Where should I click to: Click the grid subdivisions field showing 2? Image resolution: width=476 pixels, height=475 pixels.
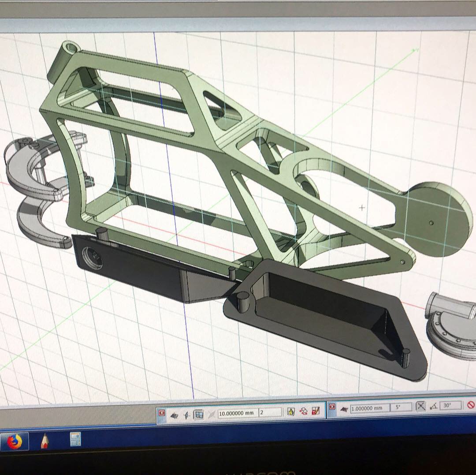click(270, 412)
